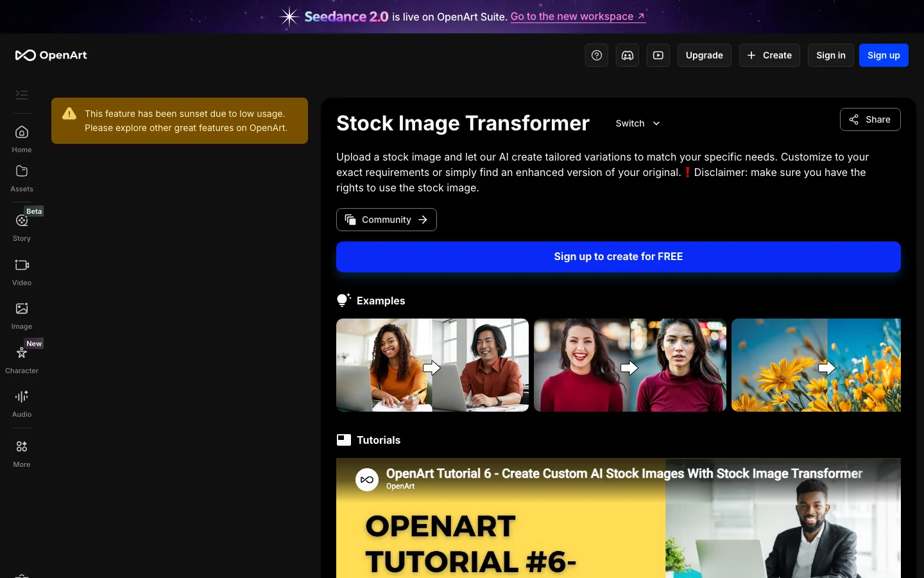Click the New badge on Character

tap(34, 344)
